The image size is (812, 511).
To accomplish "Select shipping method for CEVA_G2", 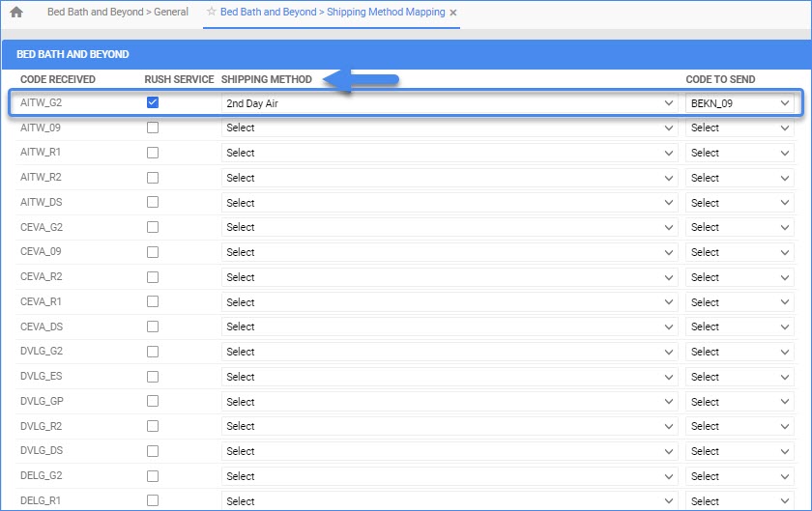I will tap(449, 227).
